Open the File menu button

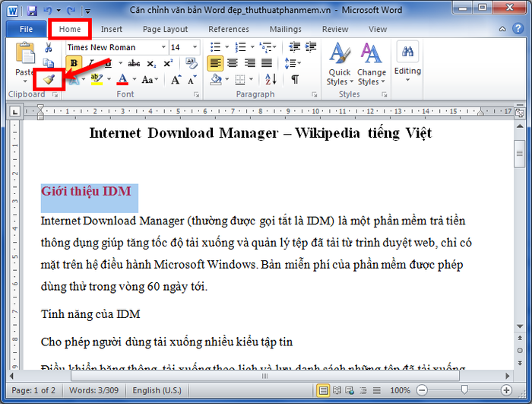(x=26, y=29)
